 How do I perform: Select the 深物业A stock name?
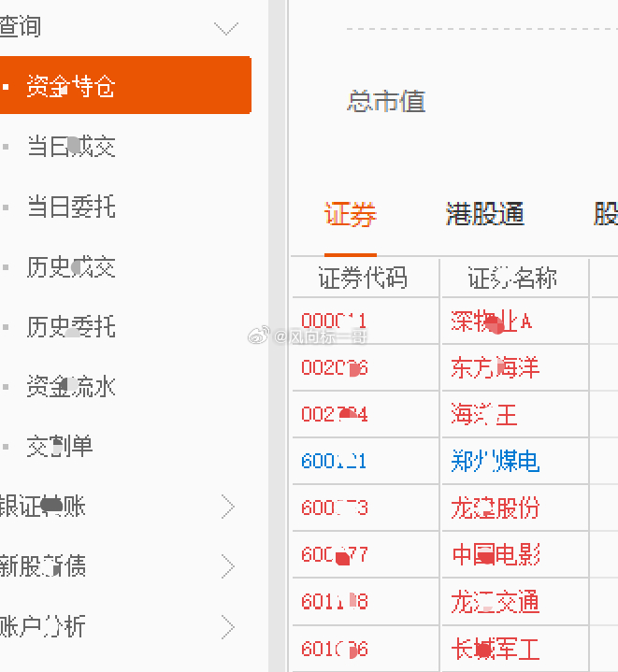[492, 321]
